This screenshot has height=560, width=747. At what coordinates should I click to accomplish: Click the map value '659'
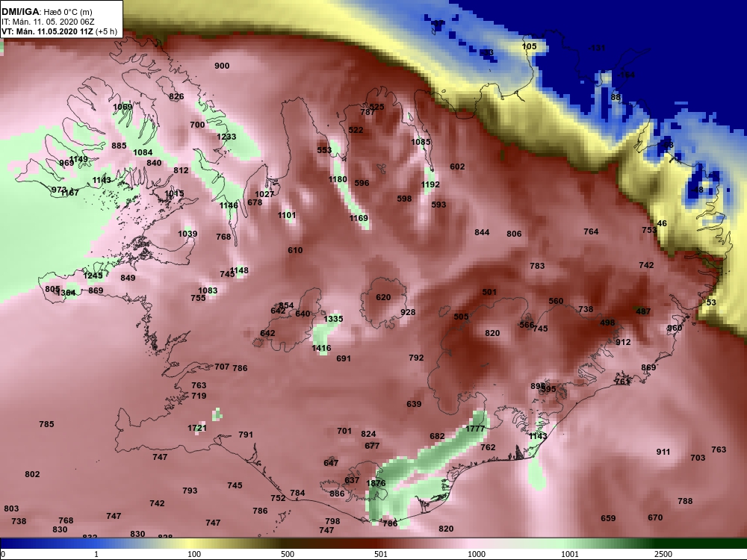(x=608, y=518)
